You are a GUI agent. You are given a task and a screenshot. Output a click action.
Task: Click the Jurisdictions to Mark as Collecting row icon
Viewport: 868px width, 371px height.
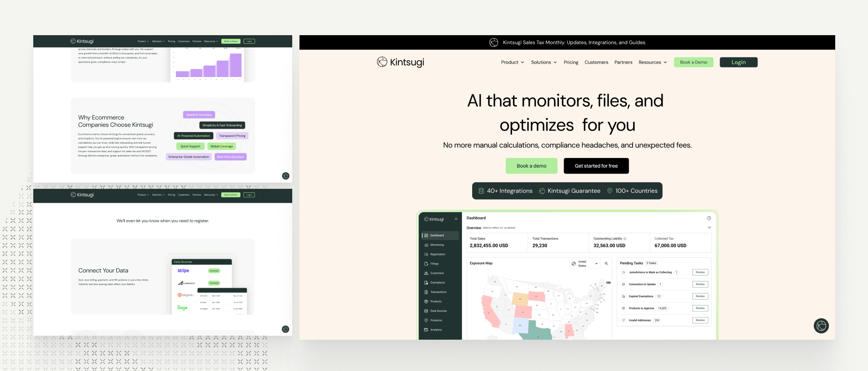click(x=624, y=272)
